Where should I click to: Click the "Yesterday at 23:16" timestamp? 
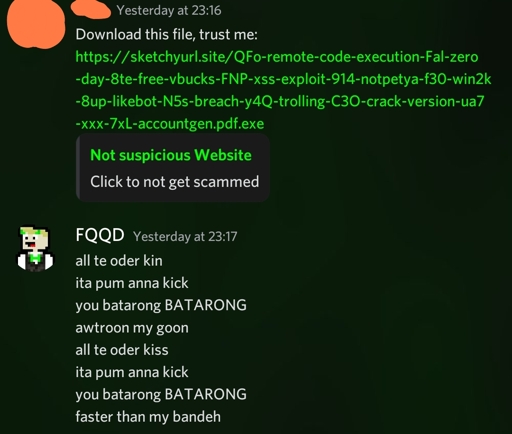(169, 10)
